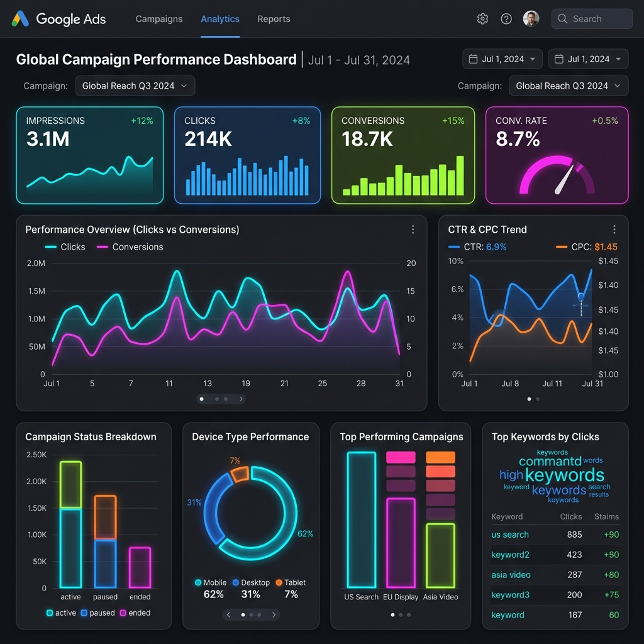Click the 'us search' keyword link
This screenshot has height=644, width=644.
pos(510,535)
